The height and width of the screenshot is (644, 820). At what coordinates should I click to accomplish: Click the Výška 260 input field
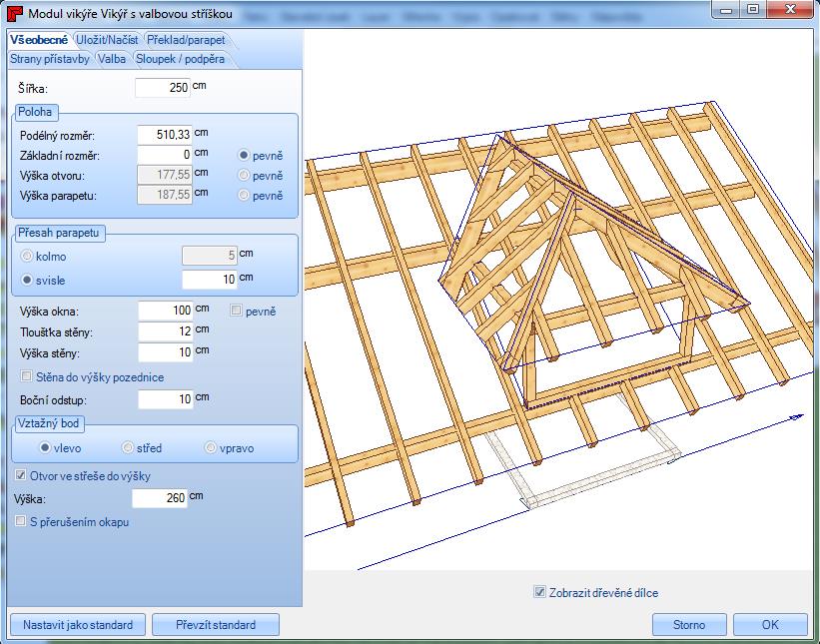(160, 498)
